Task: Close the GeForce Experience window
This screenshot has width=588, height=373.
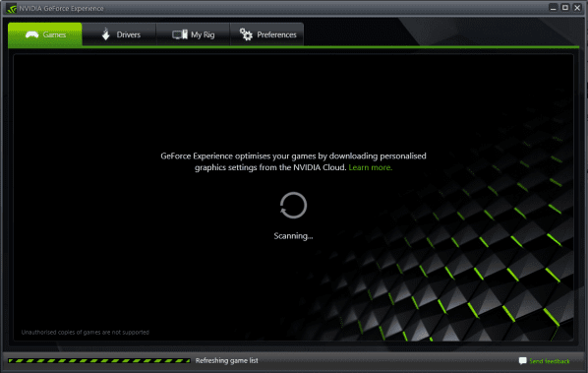Action: (577, 8)
